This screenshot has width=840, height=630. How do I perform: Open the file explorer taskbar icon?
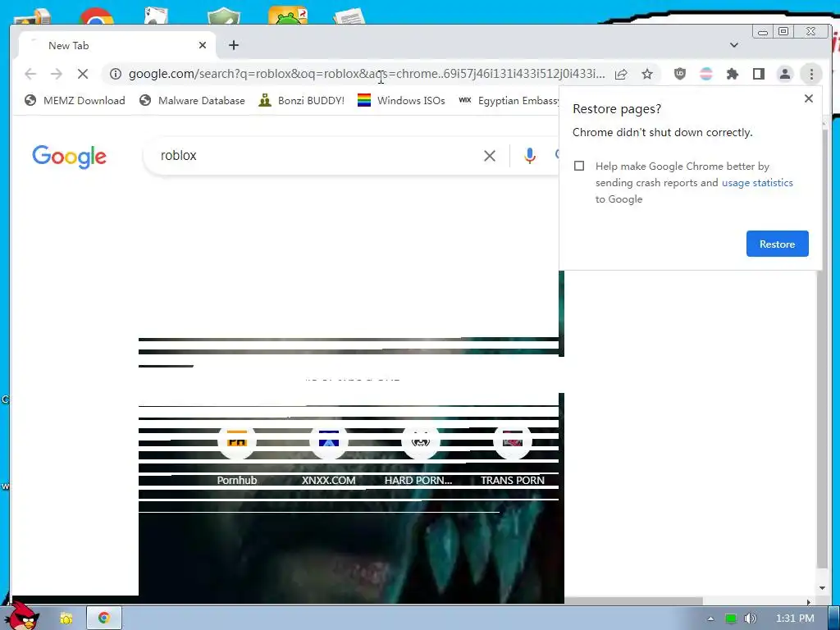(66, 619)
